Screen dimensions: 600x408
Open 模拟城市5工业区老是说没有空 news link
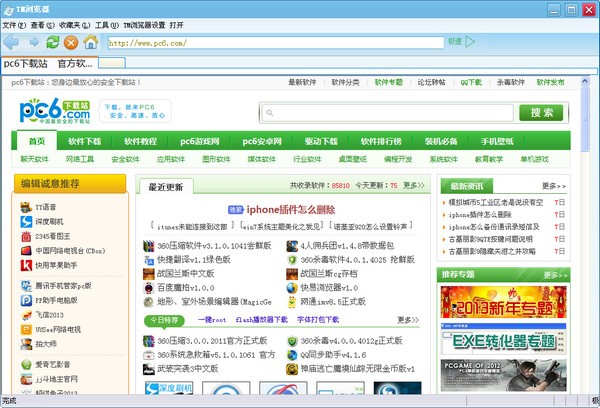496,202
